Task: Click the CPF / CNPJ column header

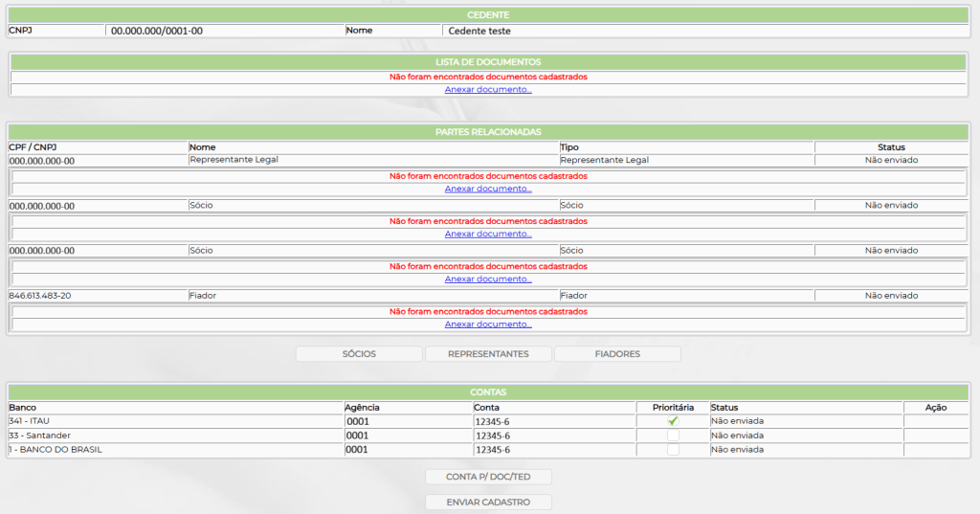Action: pos(33,147)
